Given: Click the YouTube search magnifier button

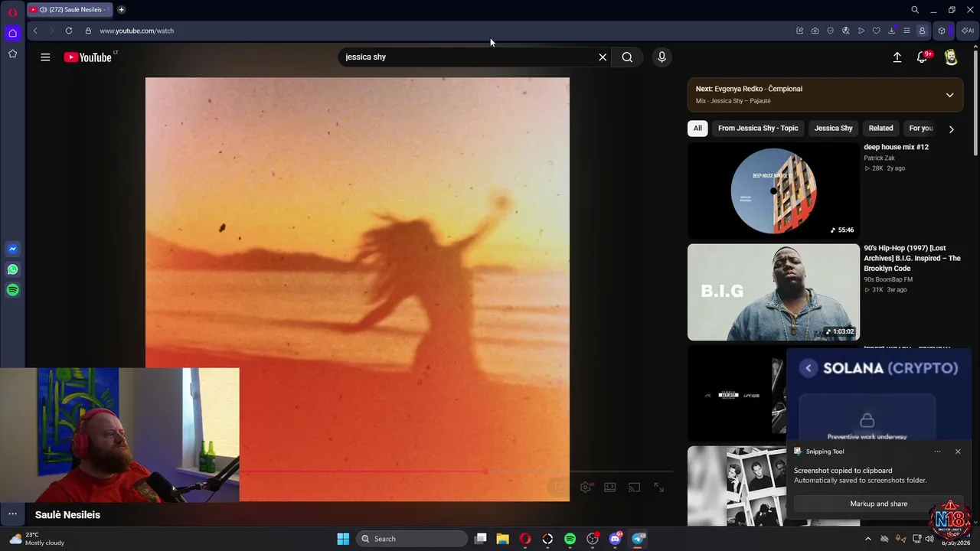Looking at the screenshot, I should 627,57.
